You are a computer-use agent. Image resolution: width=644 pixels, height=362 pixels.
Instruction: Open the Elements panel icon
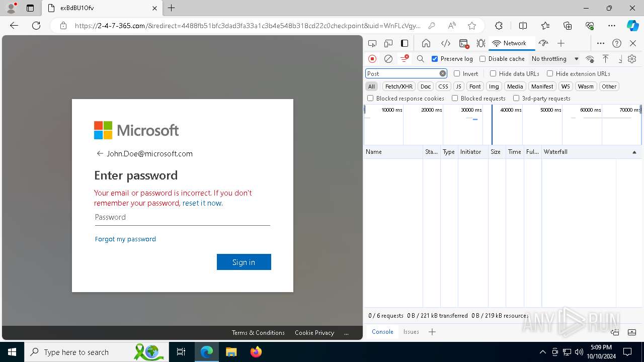point(445,43)
